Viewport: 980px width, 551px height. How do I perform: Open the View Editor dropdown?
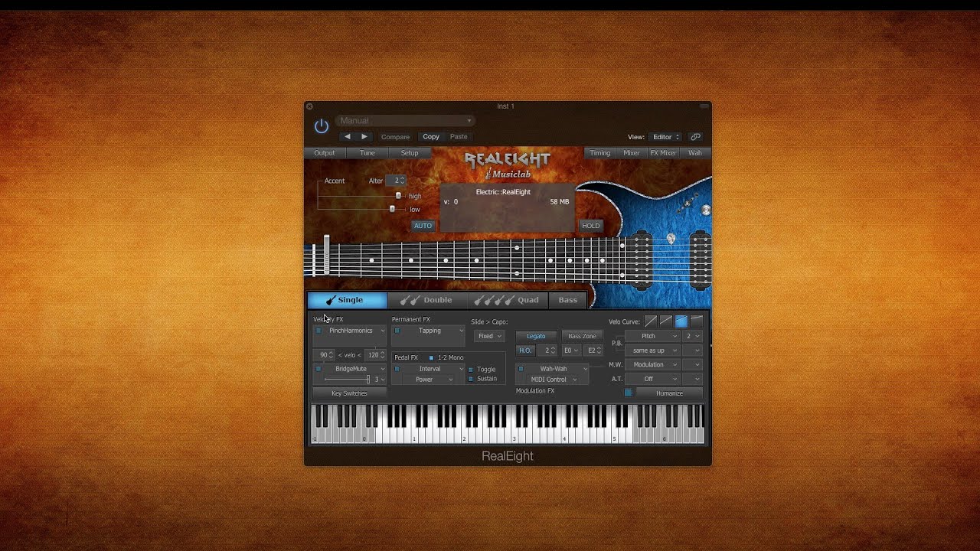[665, 137]
